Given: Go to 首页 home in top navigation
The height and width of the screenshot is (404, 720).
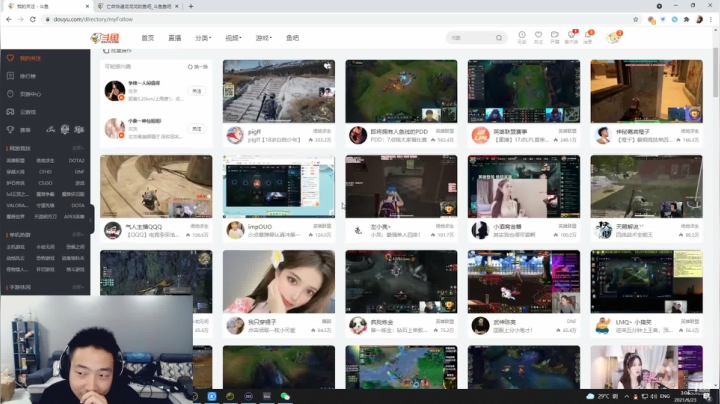Looking at the screenshot, I should tap(147, 38).
